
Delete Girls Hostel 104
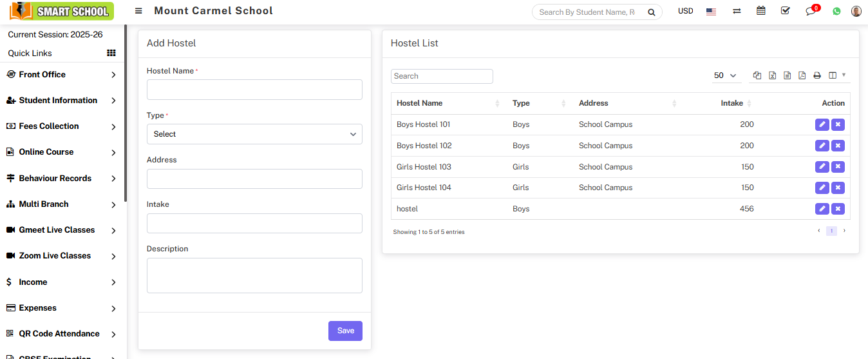click(x=838, y=188)
